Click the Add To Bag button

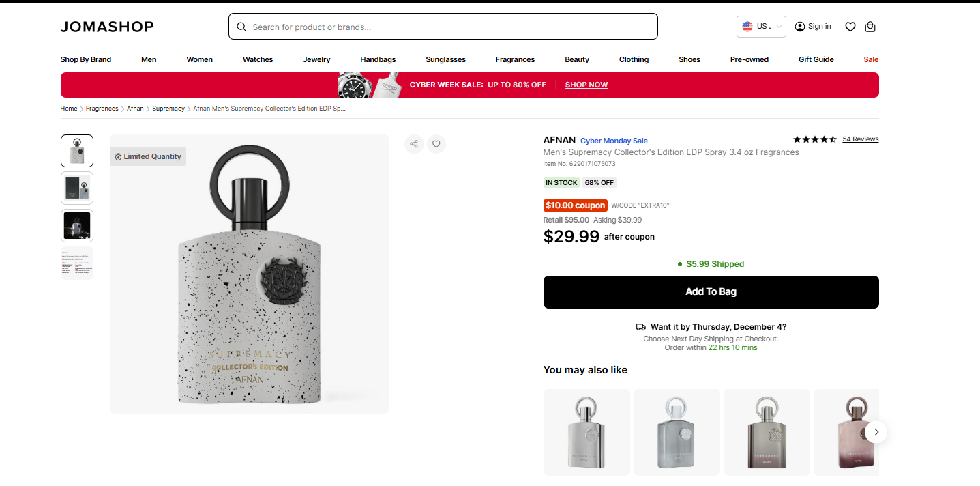coord(711,292)
